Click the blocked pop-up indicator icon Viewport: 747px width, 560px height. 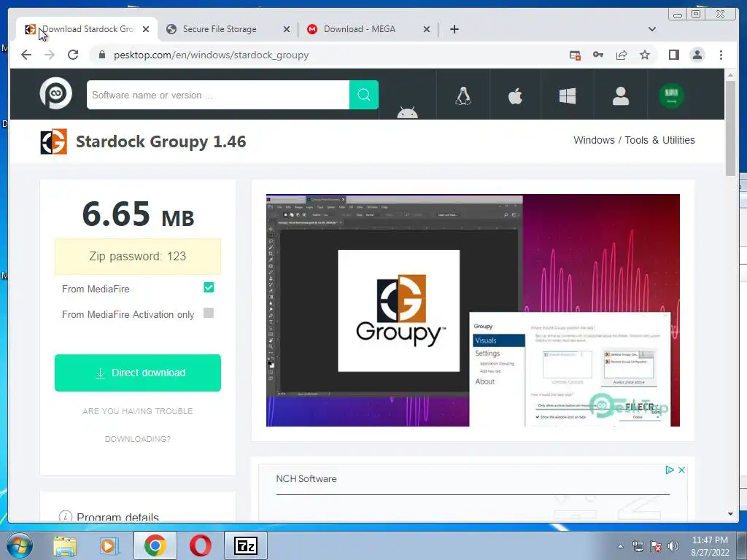(575, 55)
